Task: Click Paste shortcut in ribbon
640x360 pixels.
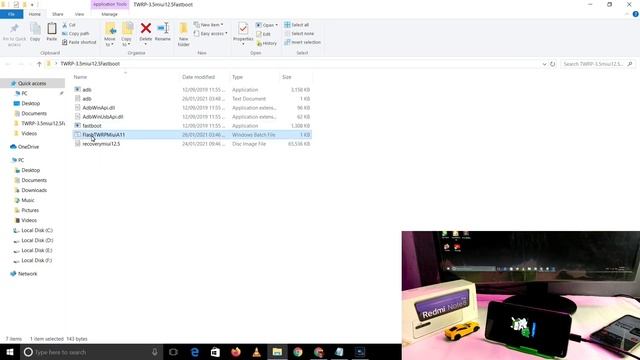Action: [x=79, y=42]
